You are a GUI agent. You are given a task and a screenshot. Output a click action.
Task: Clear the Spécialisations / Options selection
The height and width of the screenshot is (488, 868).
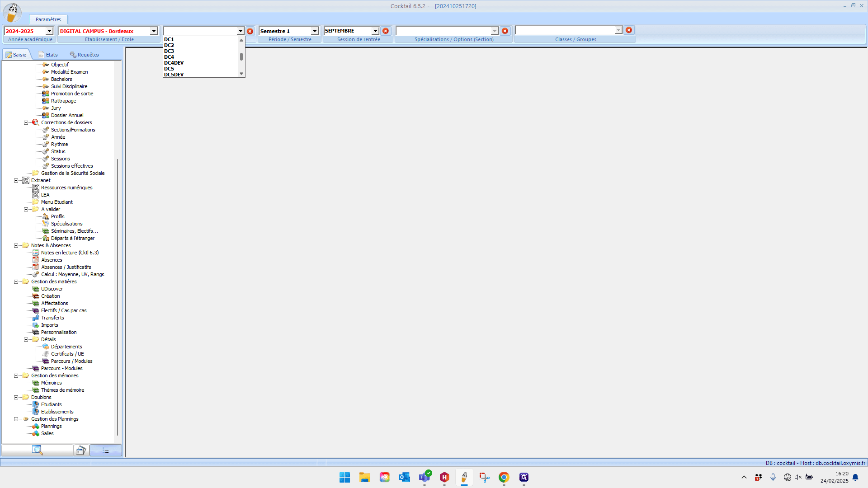click(505, 31)
